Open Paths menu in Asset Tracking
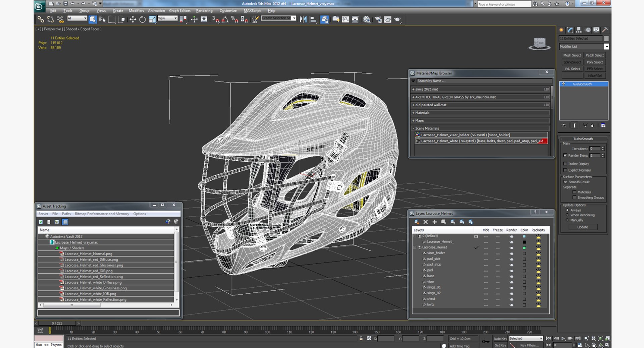 coord(66,214)
